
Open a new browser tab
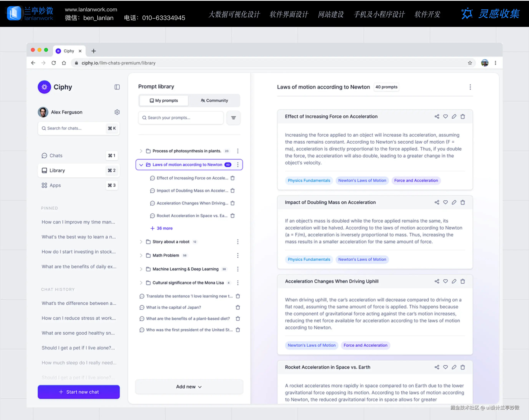click(93, 51)
